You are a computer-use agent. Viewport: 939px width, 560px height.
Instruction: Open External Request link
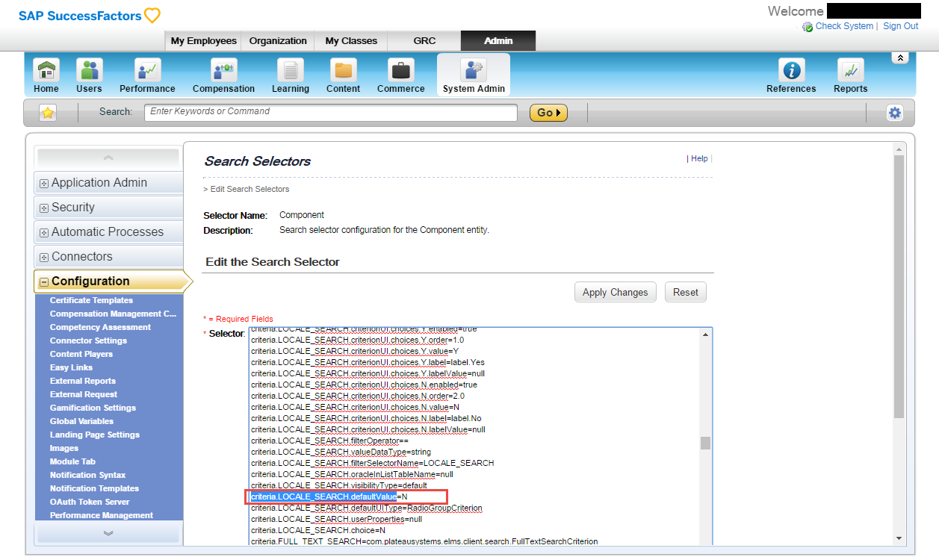84,394
